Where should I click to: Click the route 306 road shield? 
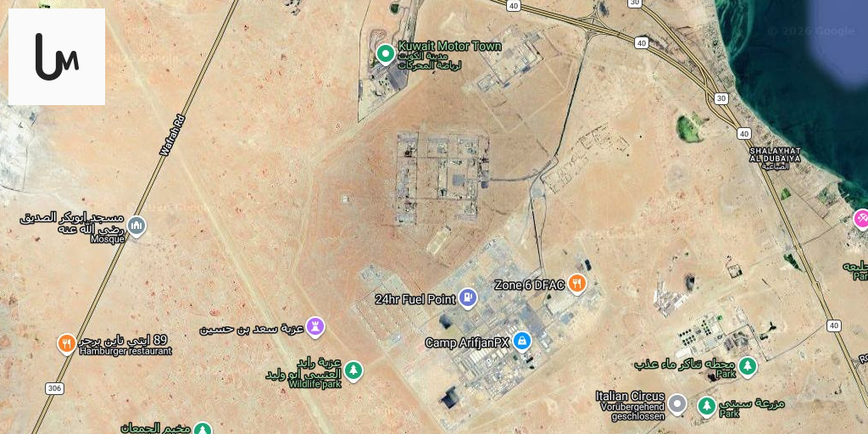(54, 388)
